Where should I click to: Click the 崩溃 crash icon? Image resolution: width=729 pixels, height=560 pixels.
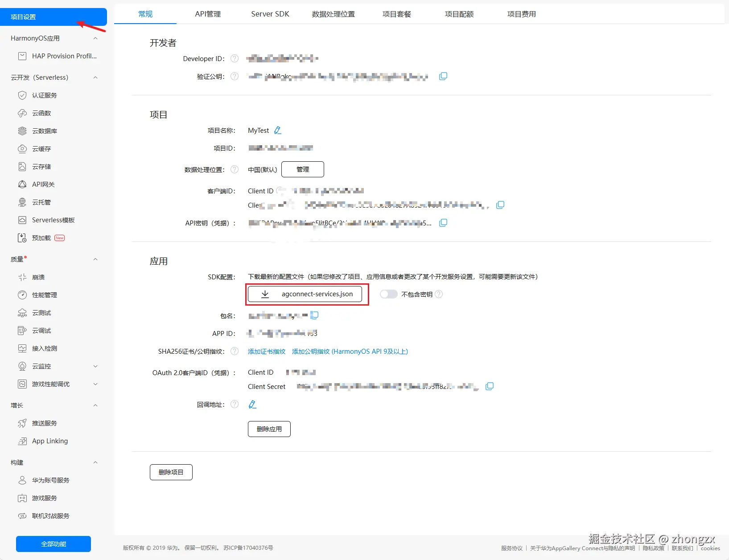(22, 277)
